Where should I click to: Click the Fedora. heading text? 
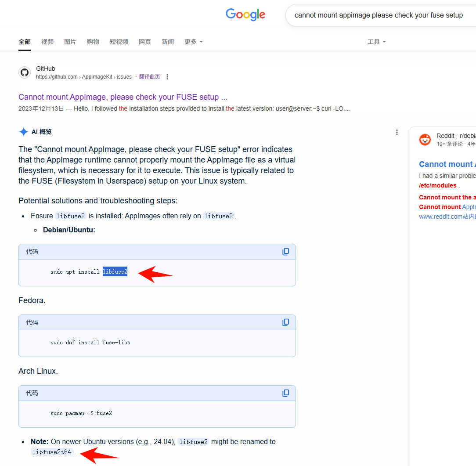pyautogui.click(x=32, y=300)
